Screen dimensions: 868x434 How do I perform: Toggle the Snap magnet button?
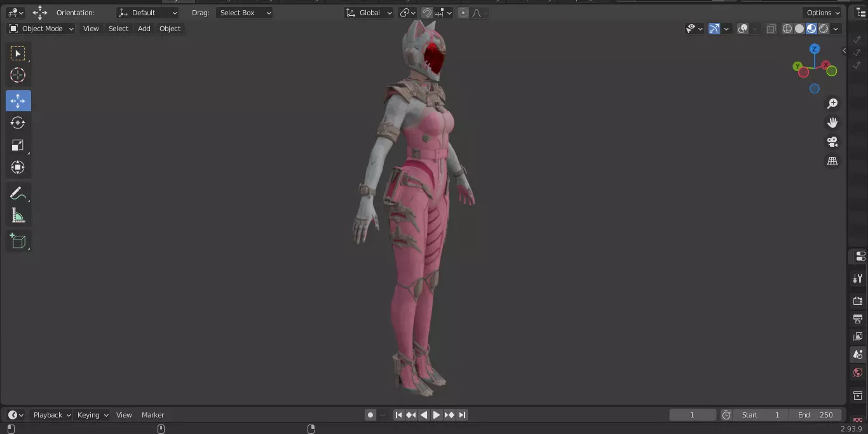[x=428, y=13]
